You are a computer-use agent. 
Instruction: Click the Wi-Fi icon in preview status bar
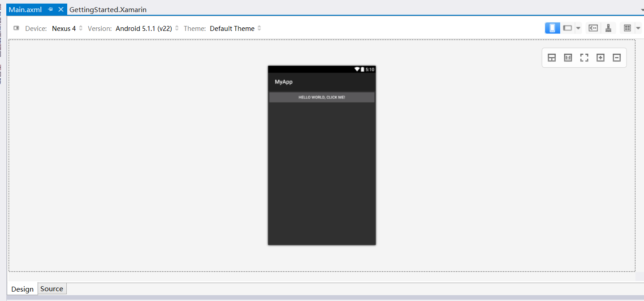point(357,69)
